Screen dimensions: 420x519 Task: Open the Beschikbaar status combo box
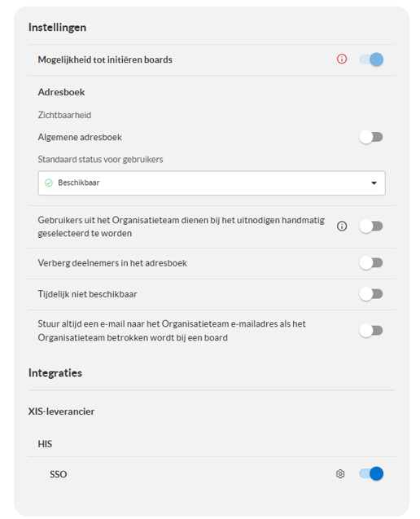point(212,183)
